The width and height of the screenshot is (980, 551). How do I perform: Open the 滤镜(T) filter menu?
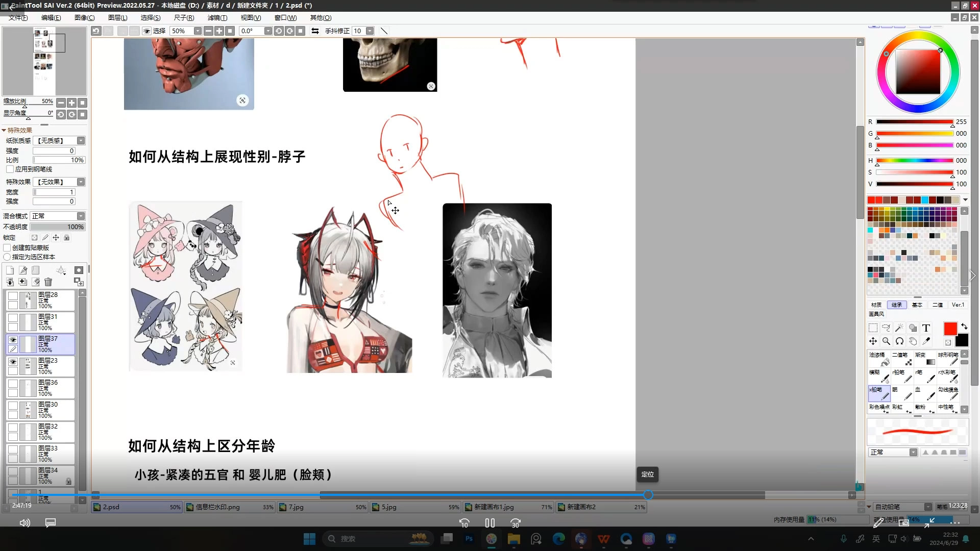(x=217, y=17)
